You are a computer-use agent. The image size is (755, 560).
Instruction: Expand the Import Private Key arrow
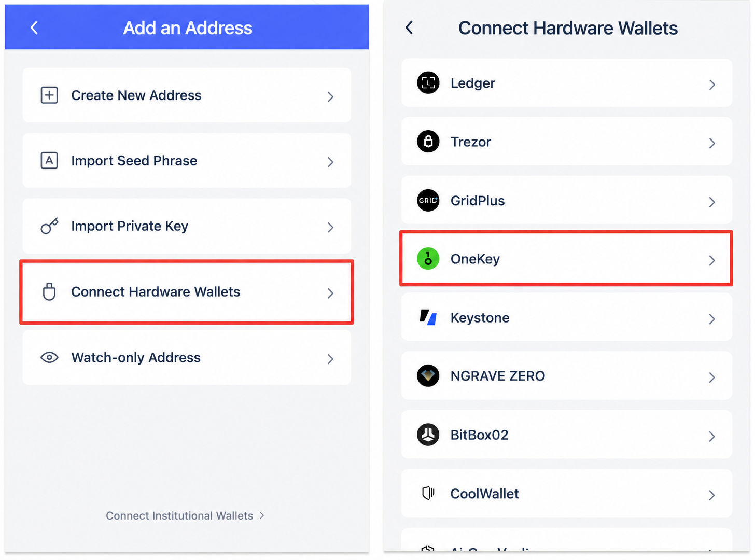coord(330,227)
